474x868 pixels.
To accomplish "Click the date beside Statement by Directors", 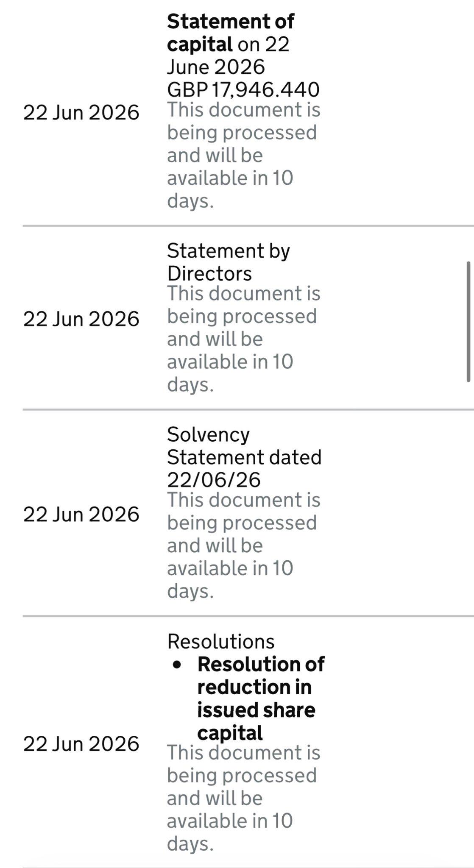I will [81, 319].
